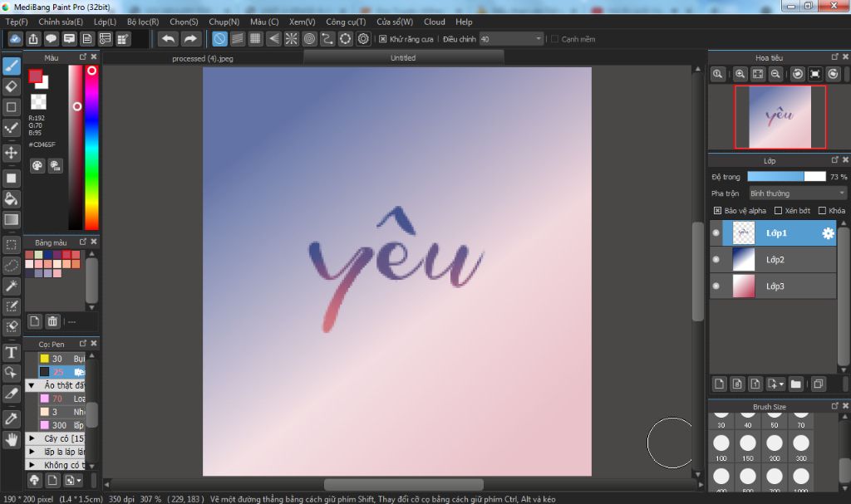The width and height of the screenshot is (851, 504).
Task: Enable vanishing point snap
Action: 273,39
